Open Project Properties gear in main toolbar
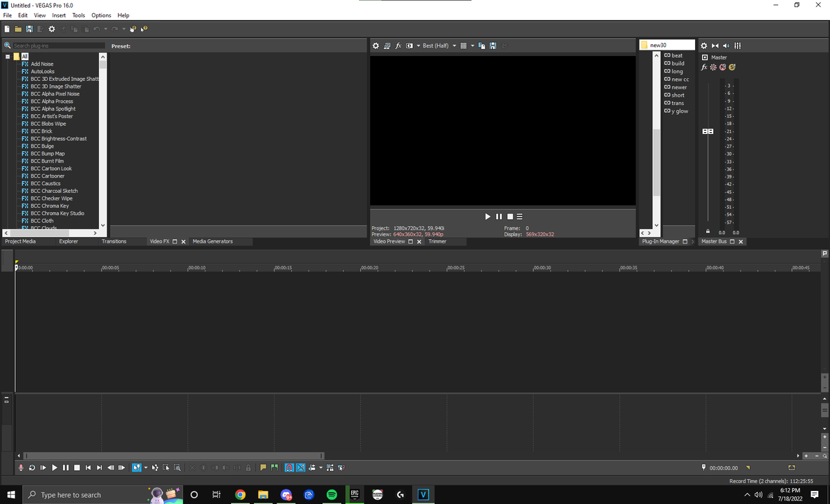This screenshot has height=504, width=830. click(52, 29)
